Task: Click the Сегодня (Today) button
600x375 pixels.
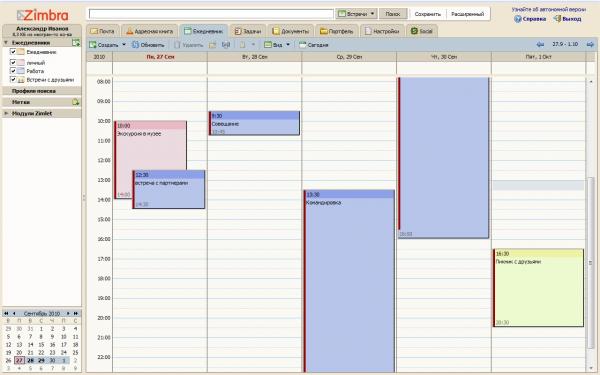Action: (313, 45)
